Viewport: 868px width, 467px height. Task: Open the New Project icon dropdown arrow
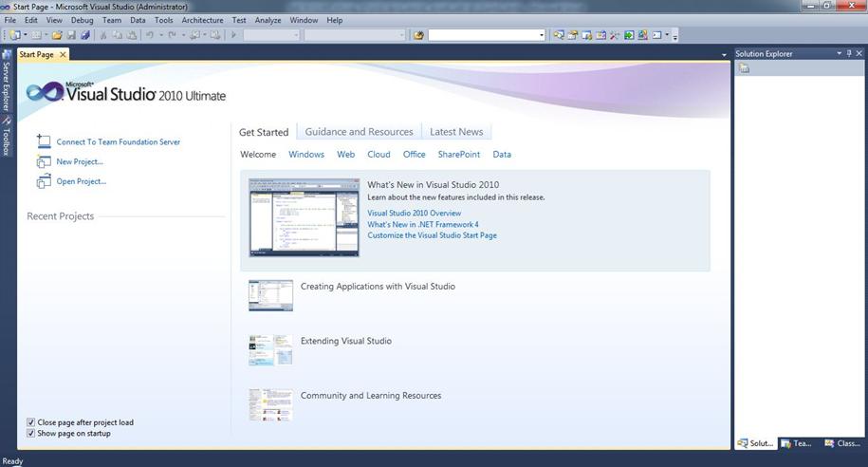click(x=26, y=35)
